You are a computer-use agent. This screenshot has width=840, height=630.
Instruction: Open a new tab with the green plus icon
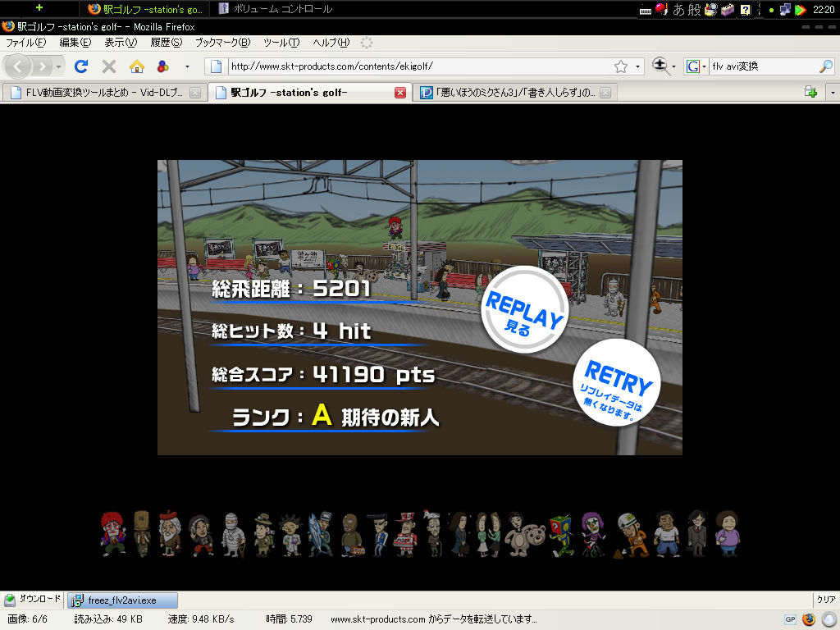click(x=810, y=92)
